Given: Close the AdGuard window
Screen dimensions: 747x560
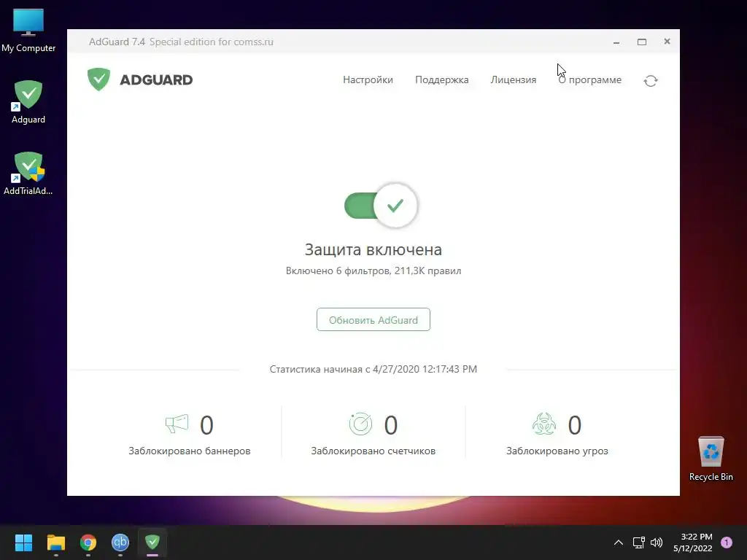Looking at the screenshot, I should (667, 42).
